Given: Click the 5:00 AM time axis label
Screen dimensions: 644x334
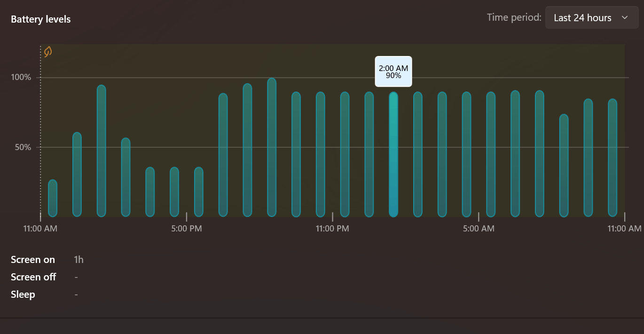Looking at the screenshot, I should click(x=479, y=229).
